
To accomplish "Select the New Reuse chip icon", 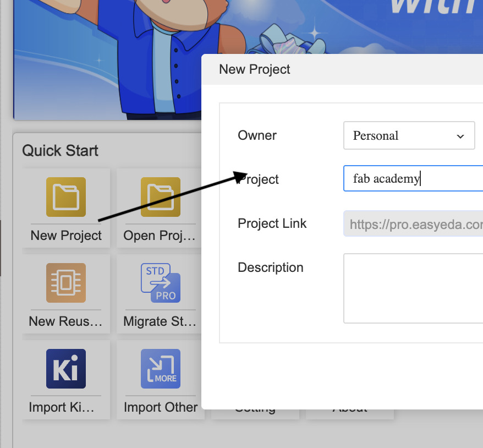I will (66, 283).
